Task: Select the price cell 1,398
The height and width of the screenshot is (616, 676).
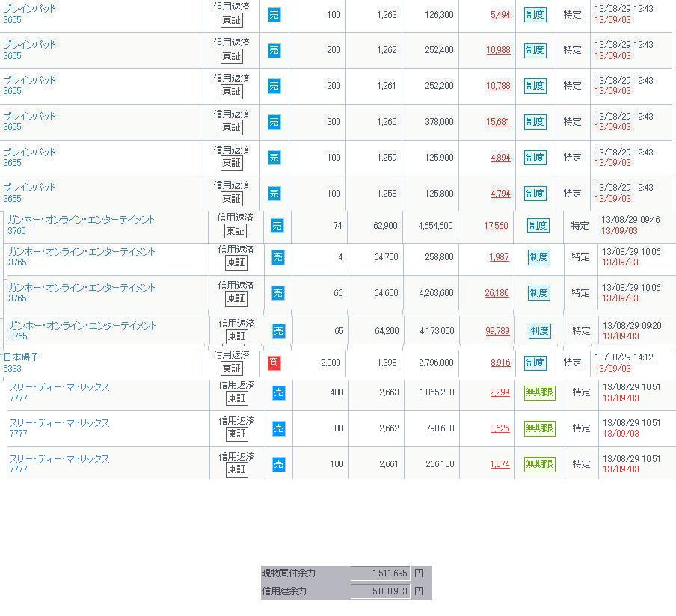Action: [x=387, y=363]
